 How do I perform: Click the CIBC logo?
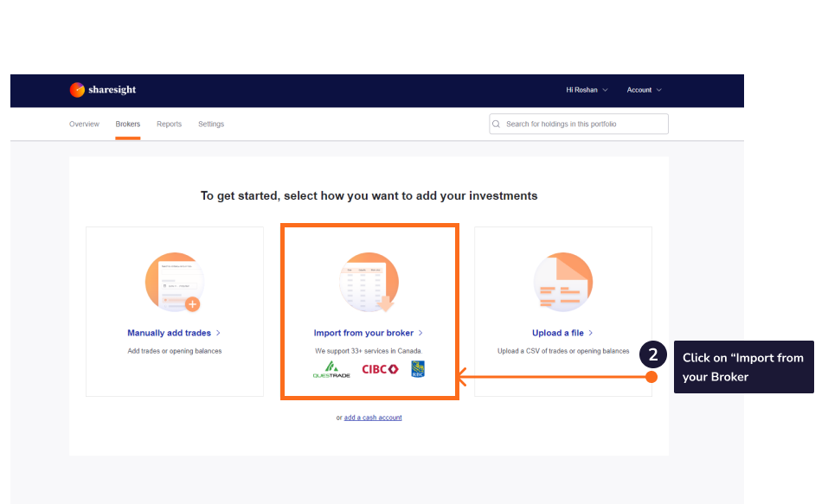(380, 369)
